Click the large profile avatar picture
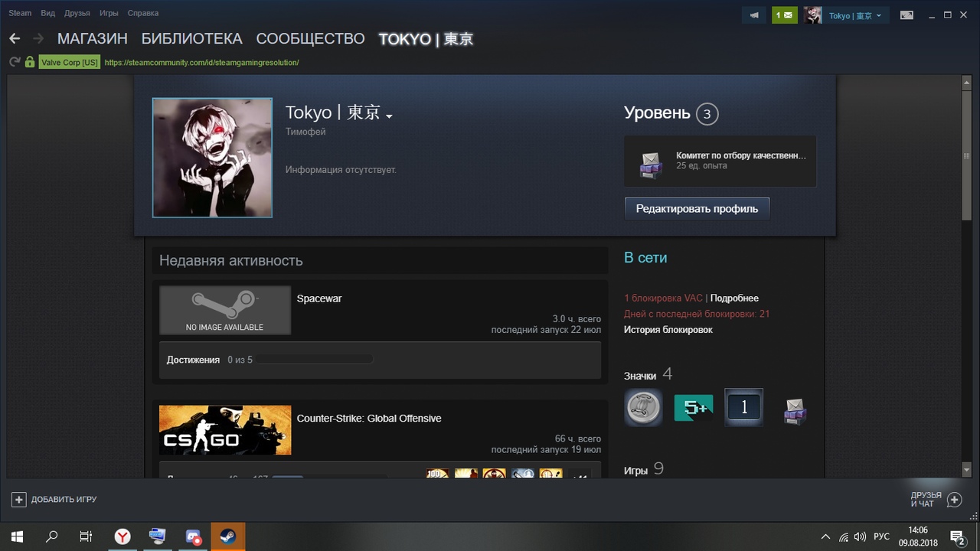Screen dimensions: 980x551 (212, 158)
